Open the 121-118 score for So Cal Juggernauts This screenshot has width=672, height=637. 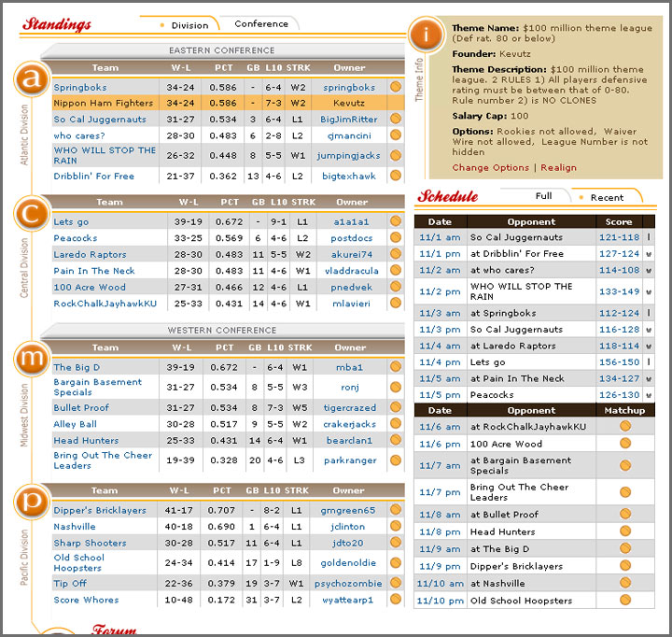[x=619, y=237]
